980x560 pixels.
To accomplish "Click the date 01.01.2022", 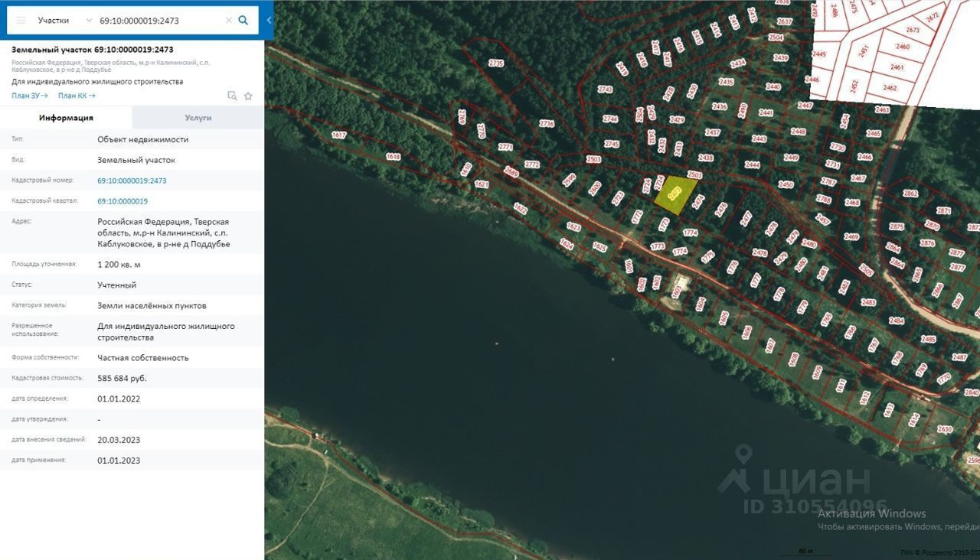I will coord(119,399).
